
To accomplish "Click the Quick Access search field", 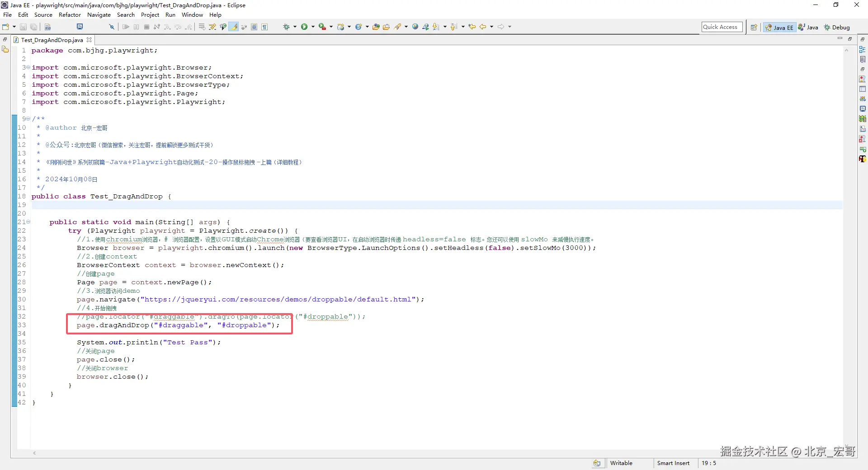I will (x=722, y=27).
